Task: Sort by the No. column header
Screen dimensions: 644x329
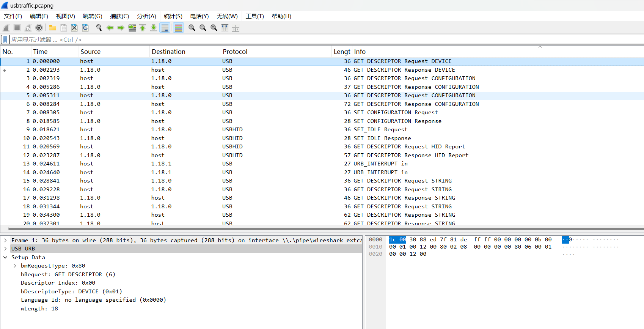Action: click(x=16, y=52)
